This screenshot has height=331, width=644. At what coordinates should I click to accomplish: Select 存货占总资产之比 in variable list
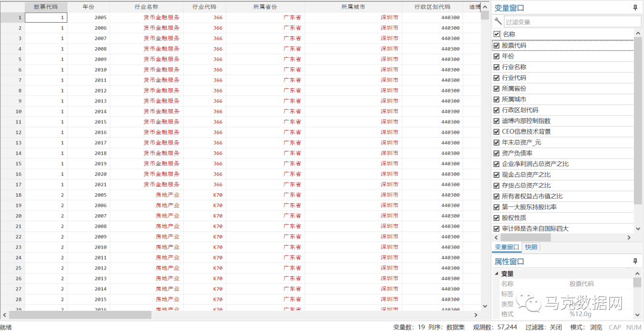(x=526, y=185)
